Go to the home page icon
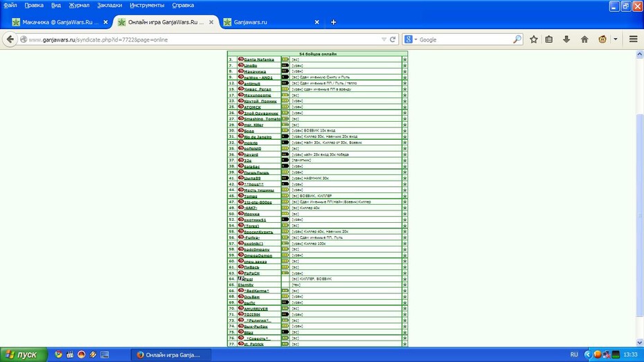Screen dimensions: 644x362 (584, 39)
